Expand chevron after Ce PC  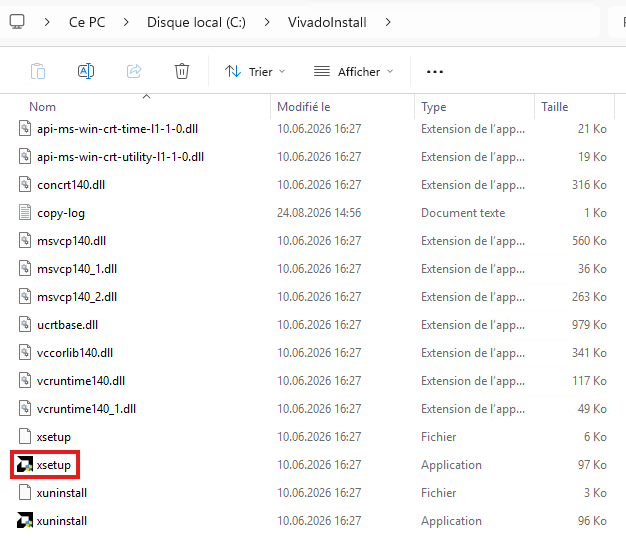[126, 22]
